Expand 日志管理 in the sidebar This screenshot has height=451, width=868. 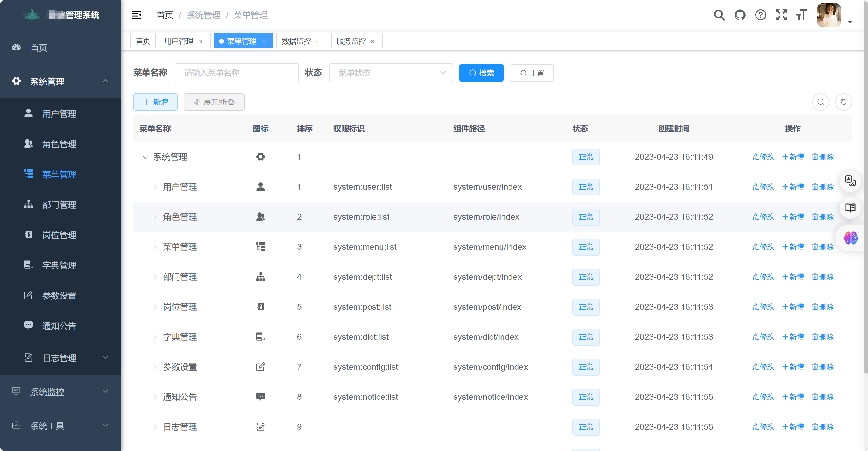[61, 358]
